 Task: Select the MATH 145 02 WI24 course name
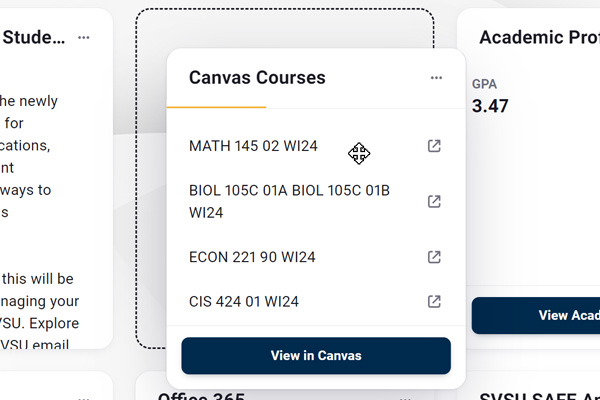(253, 147)
